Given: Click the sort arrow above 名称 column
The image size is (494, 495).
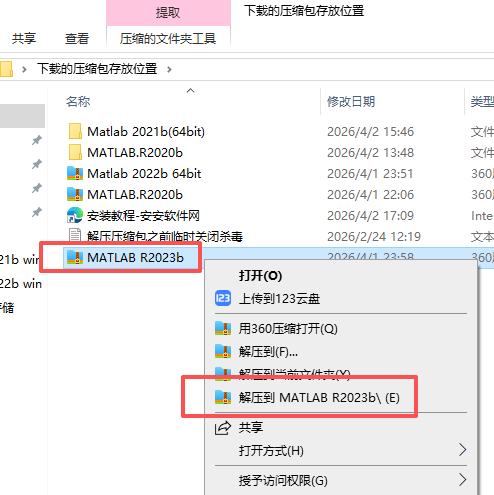Looking at the screenshot, I should [x=190, y=90].
